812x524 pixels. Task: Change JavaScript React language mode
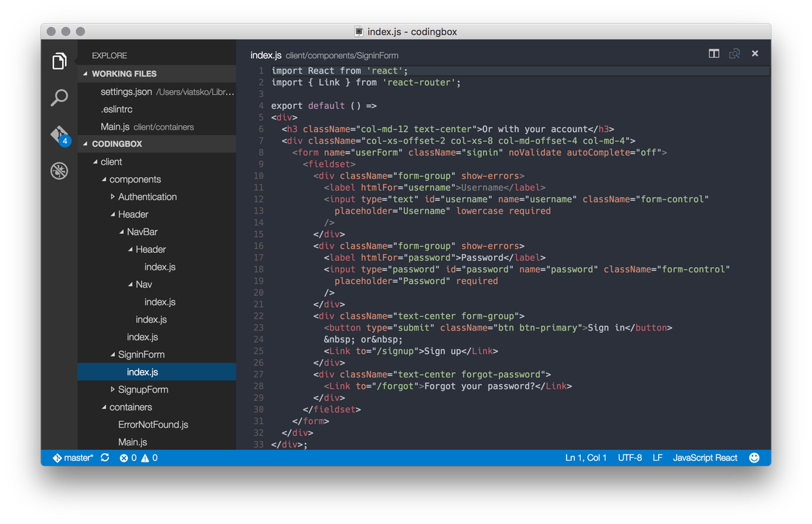click(x=705, y=458)
